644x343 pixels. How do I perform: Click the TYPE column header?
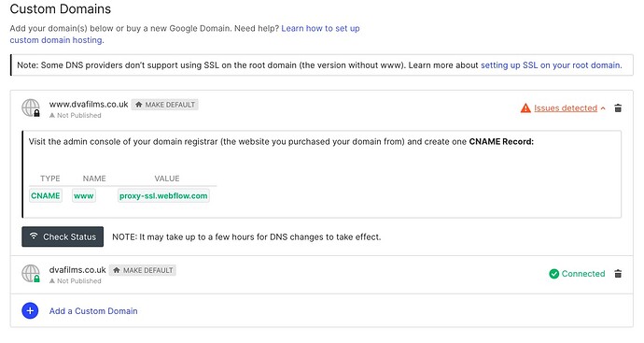(50, 179)
